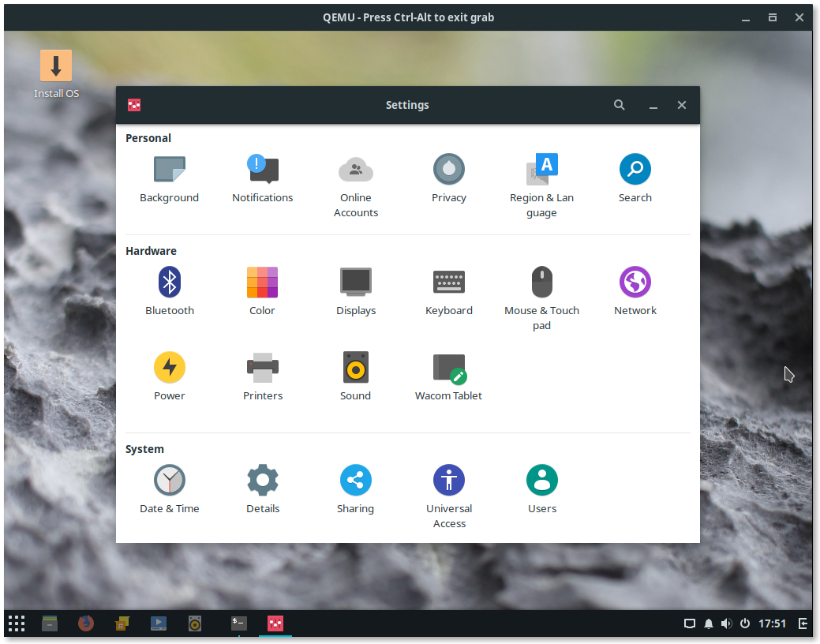Open Sound settings panel

(356, 376)
